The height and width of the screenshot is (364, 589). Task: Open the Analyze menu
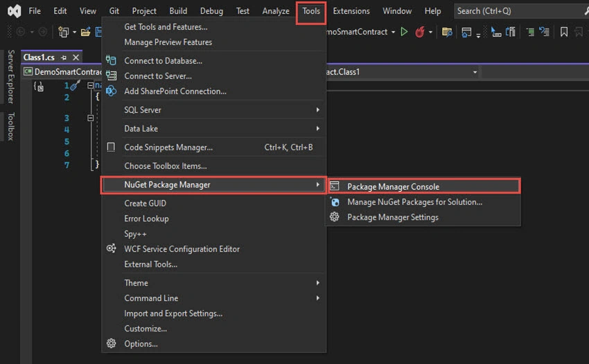point(276,11)
